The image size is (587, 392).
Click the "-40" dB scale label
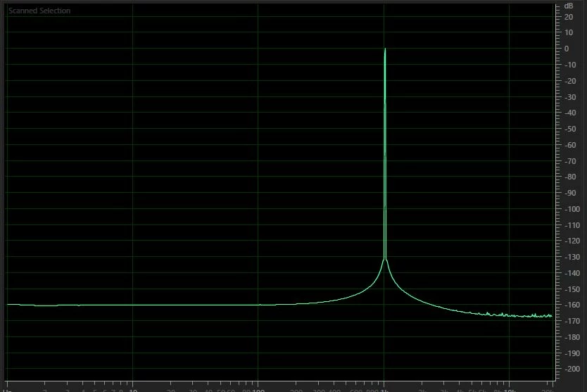(x=570, y=113)
